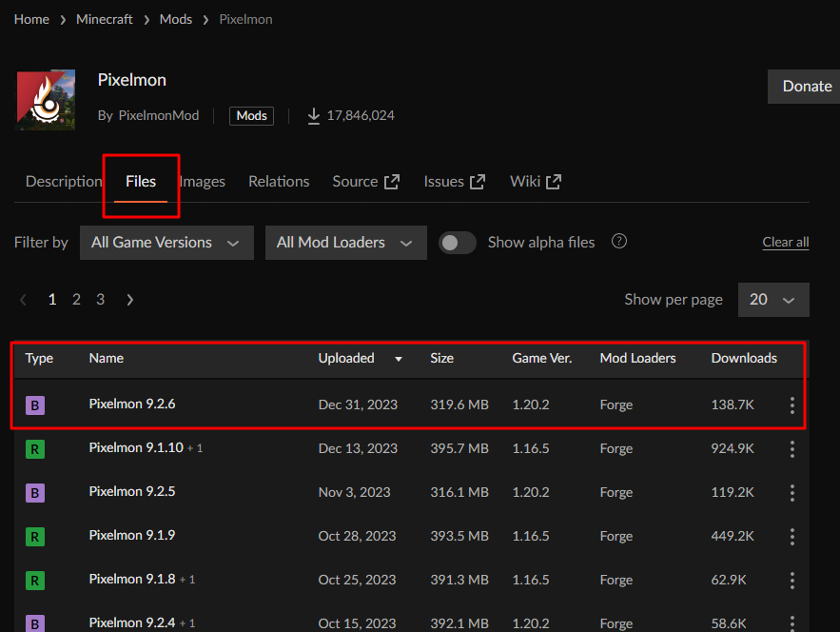Image resolution: width=840 pixels, height=632 pixels.
Task: Go to Minecraft in breadcrumb
Action: (x=105, y=19)
